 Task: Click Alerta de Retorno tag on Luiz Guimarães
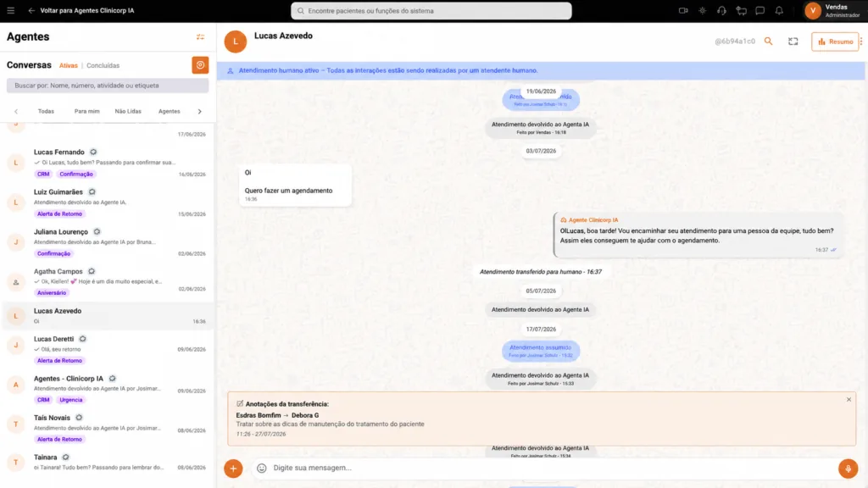click(60, 213)
